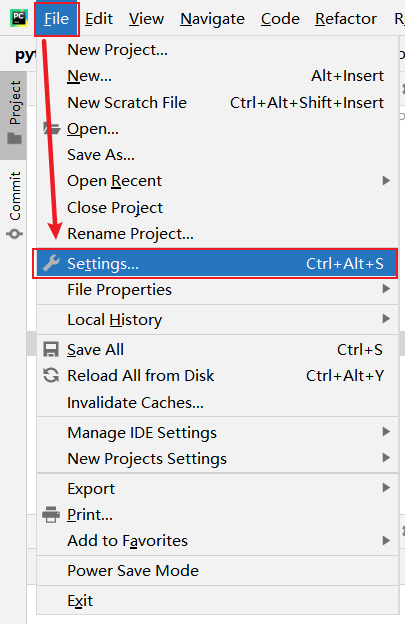Image resolution: width=405 pixels, height=624 pixels.
Task: Expand the File Properties submenu arrow
Action: (386, 289)
